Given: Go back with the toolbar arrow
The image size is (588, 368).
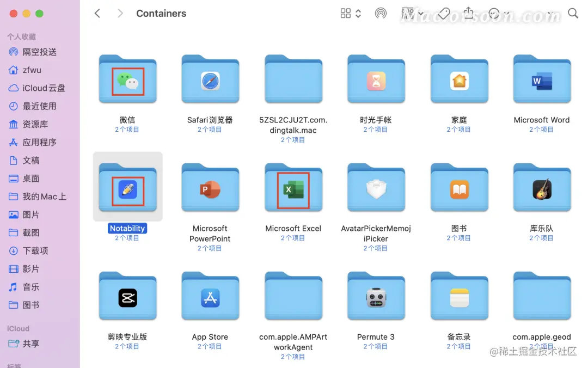Looking at the screenshot, I should (x=97, y=14).
